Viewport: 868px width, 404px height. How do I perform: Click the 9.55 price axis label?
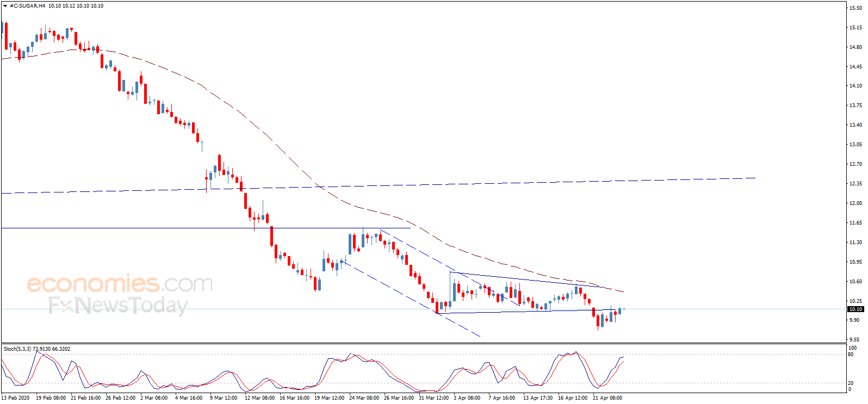(854, 340)
